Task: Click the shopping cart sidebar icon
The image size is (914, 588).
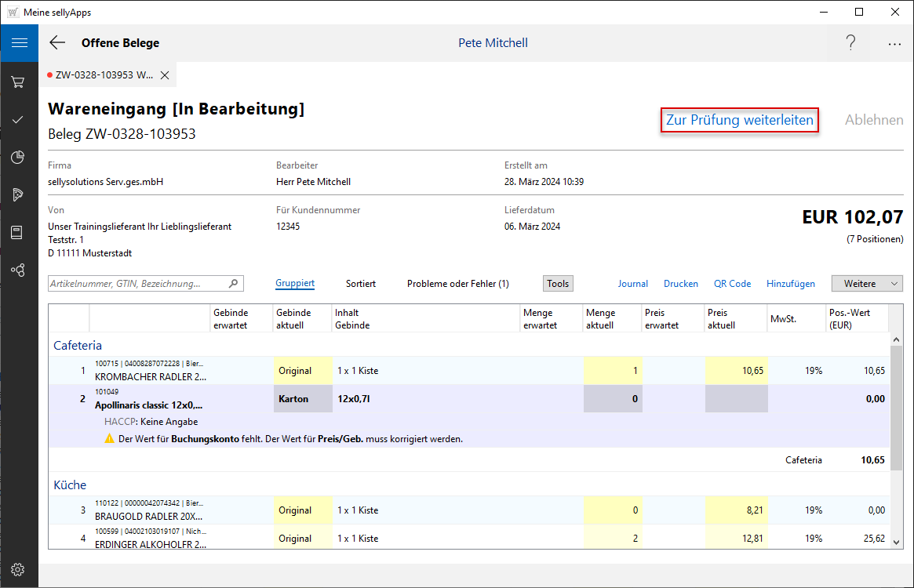Action: click(x=19, y=82)
